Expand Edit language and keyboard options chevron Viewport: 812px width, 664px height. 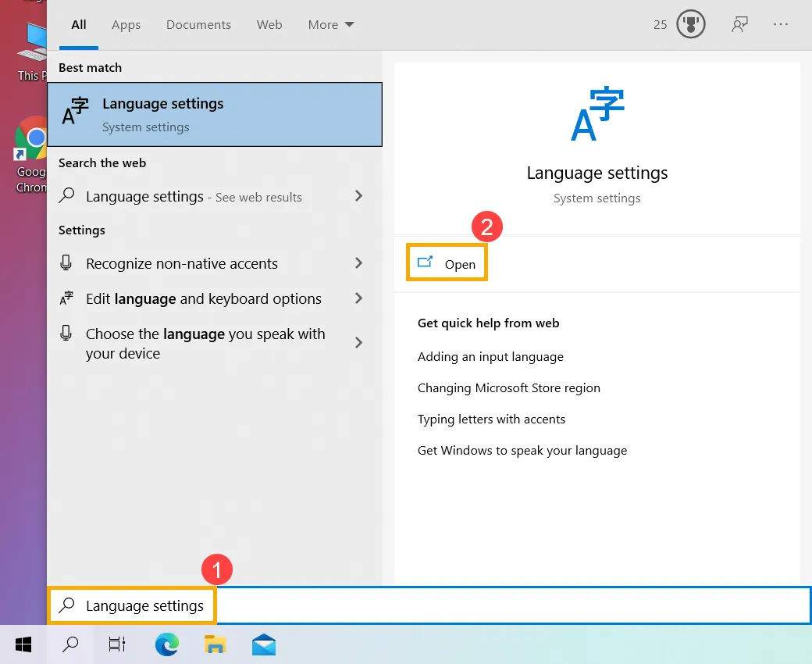pos(358,298)
